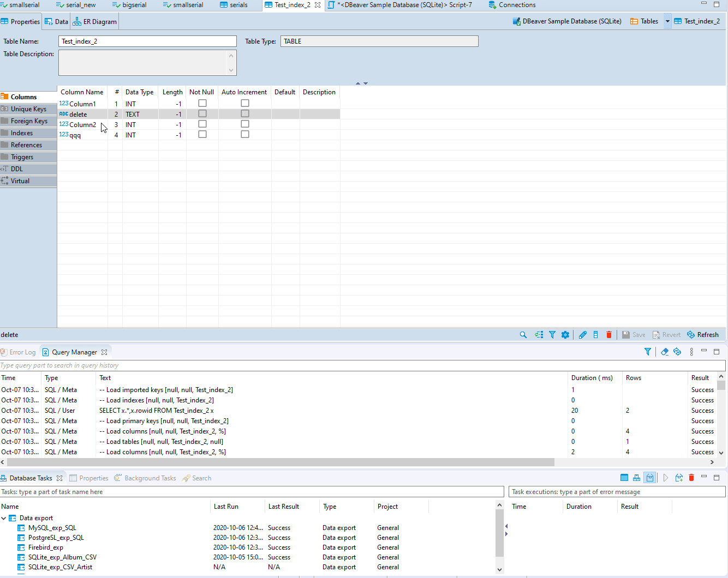Clear query history with the eraser icon
The height and width of the screenshot is (578, 728).
pyautogui.click(x=664, y=352)
